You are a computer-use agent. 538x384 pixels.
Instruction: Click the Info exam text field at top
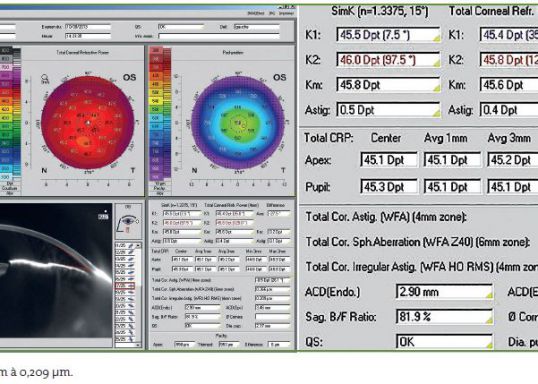tap(219, 36)
